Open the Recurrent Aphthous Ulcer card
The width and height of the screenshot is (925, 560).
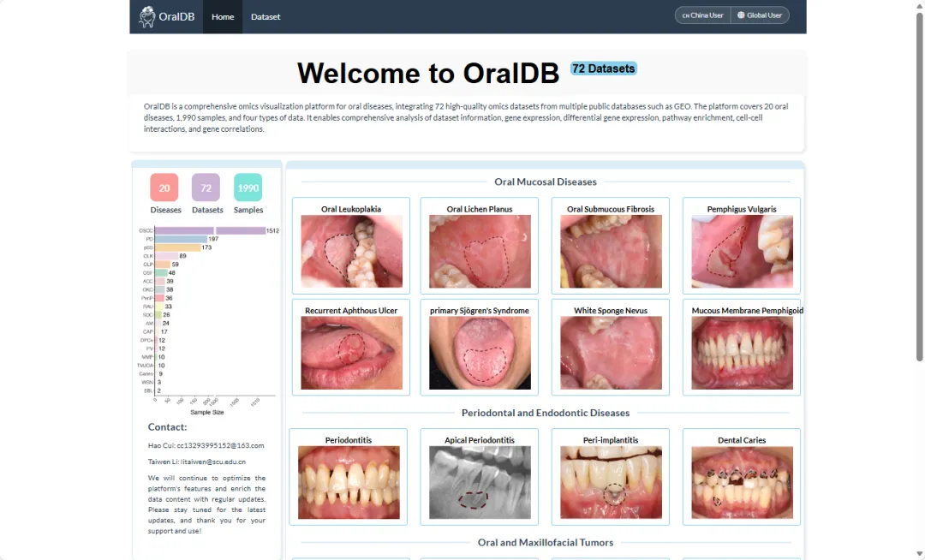351,347
